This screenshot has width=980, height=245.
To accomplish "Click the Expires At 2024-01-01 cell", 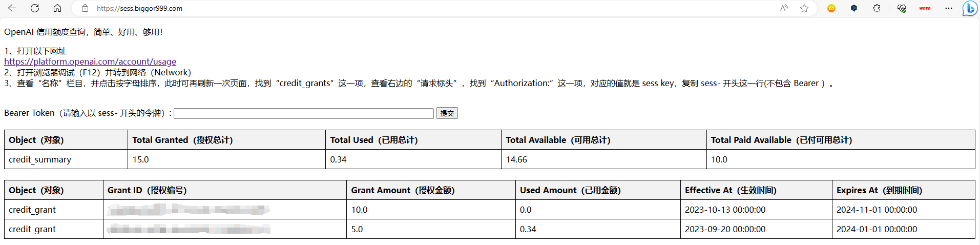I will point(877,229).
